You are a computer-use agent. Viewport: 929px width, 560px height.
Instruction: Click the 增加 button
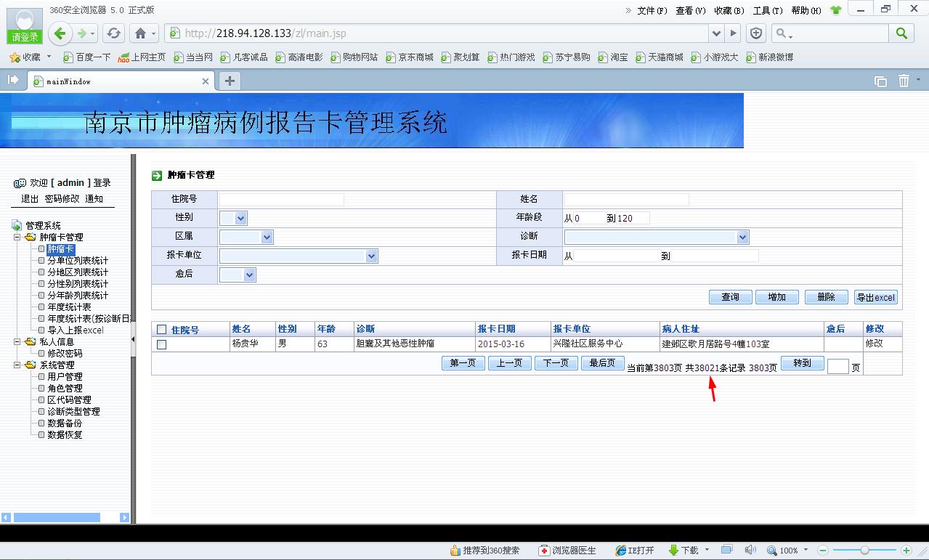click(x=777, y=297)
